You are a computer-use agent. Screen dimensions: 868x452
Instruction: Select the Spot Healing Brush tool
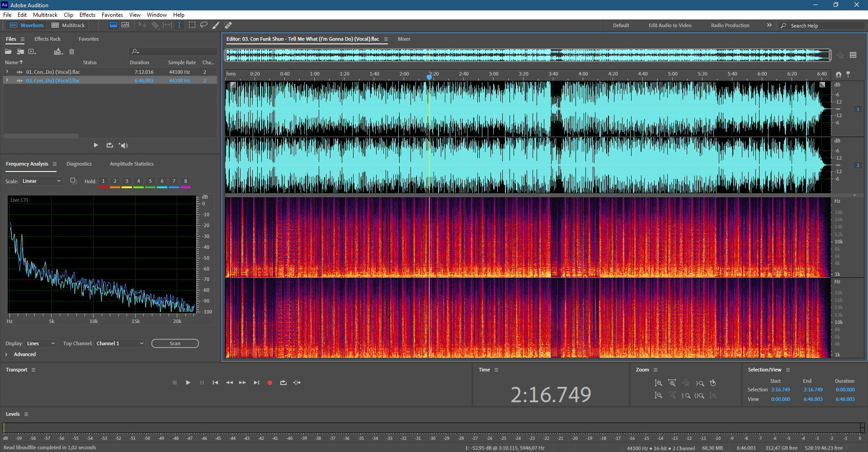click(228, 25)
